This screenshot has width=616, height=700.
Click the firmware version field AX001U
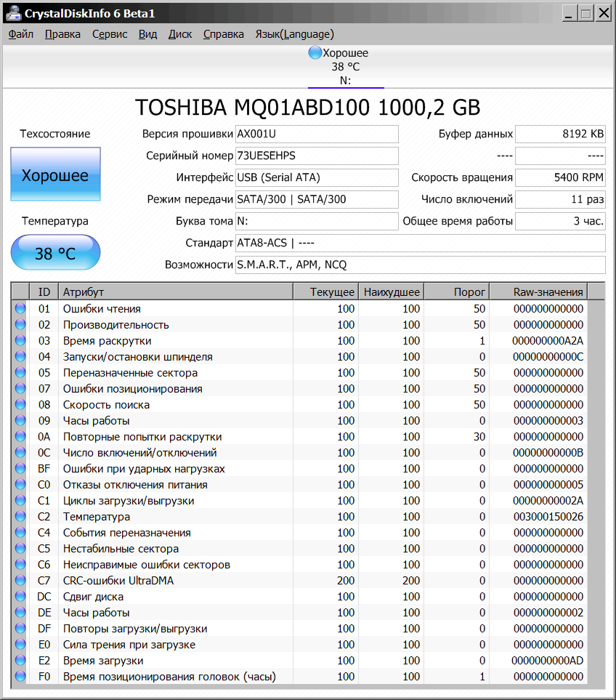(317, 134)
